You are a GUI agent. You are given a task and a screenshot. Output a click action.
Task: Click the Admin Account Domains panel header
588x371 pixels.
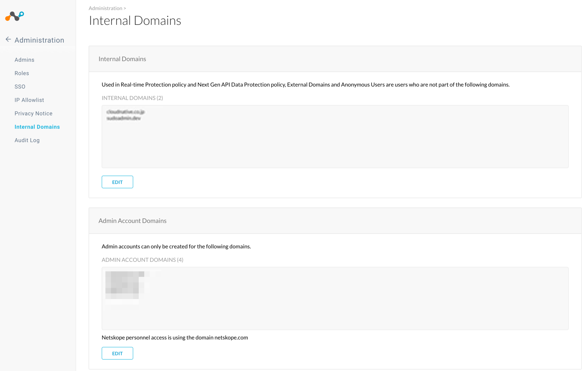(132, 221)
